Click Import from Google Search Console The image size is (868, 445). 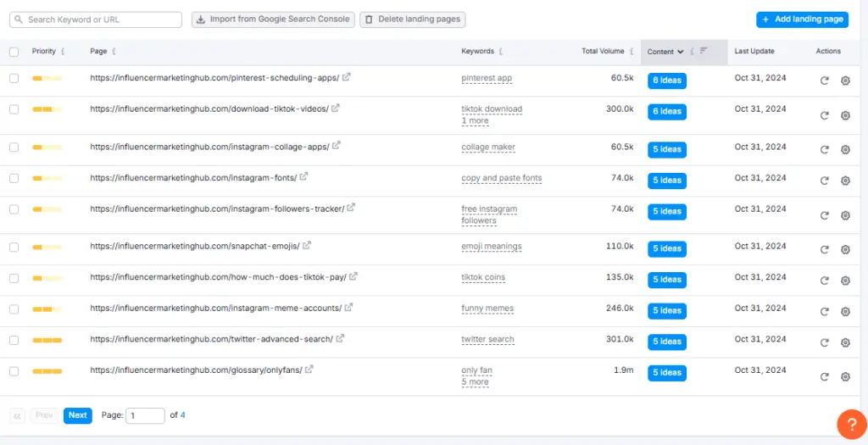click(x=272, y=19)
